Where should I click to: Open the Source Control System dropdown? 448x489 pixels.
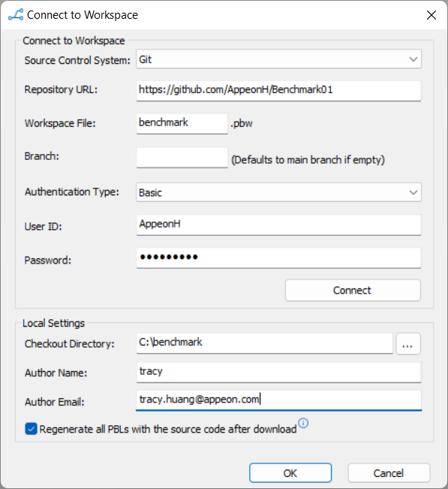point(278,59)
